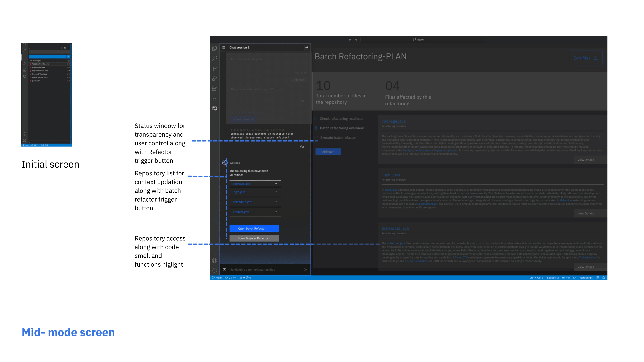Open the Testing flask icon in activity bar
Screen dimensions: 644x362
click(x=214, y=98)
